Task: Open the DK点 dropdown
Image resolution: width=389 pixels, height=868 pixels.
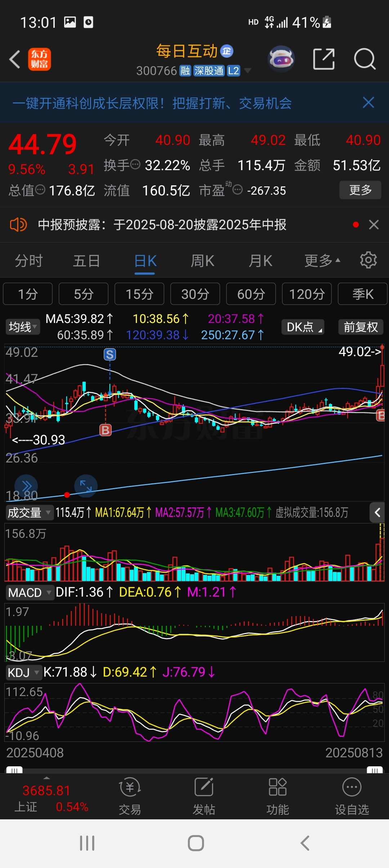Action: click(303, 327)
